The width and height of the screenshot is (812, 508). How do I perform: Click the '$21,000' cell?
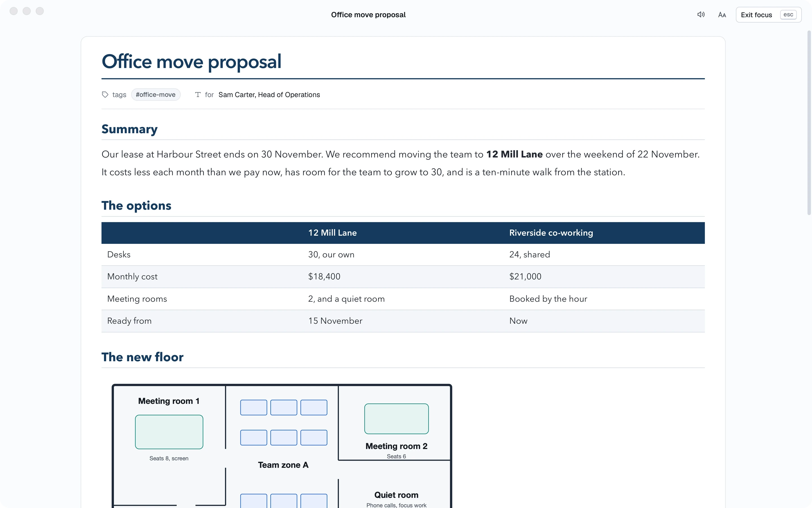tap(525, 277)
